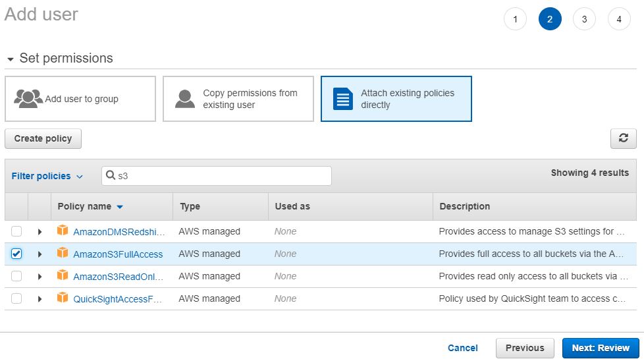Click the policy icon beside QuickSightAccessF...

[63, 298]
